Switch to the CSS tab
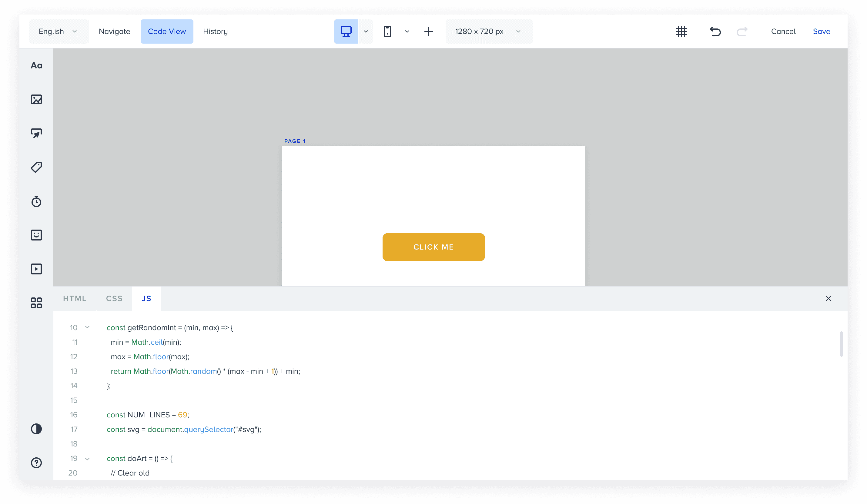Viewport: 867px width, 504px height. click(114, 298)
